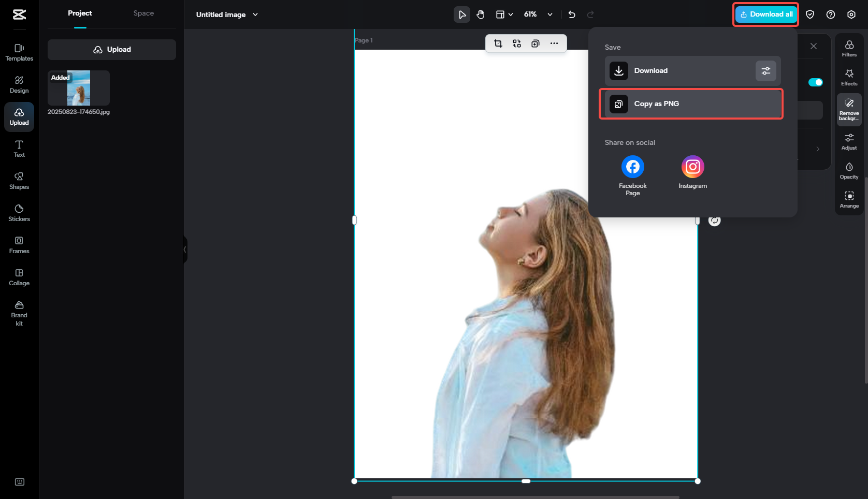The width and height of the screenshot is (868, 499).
Task: Select the Crop tool above the canvas
Action: point(498,43)
